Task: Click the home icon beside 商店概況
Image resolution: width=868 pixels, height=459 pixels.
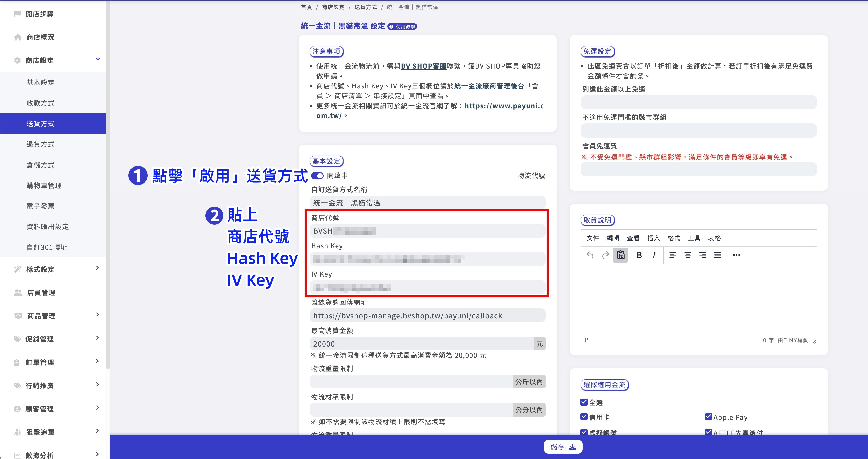Action: pyautogui.click(x=18, y=37)
